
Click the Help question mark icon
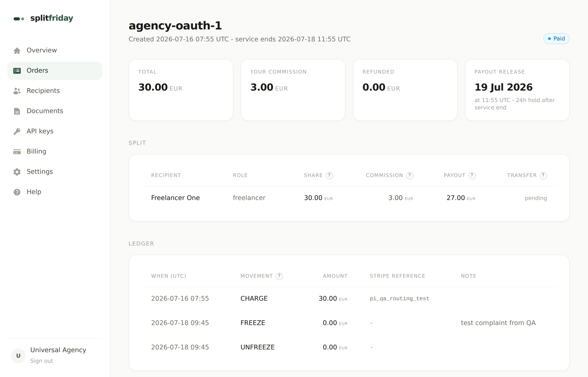(x=17, y=192)
